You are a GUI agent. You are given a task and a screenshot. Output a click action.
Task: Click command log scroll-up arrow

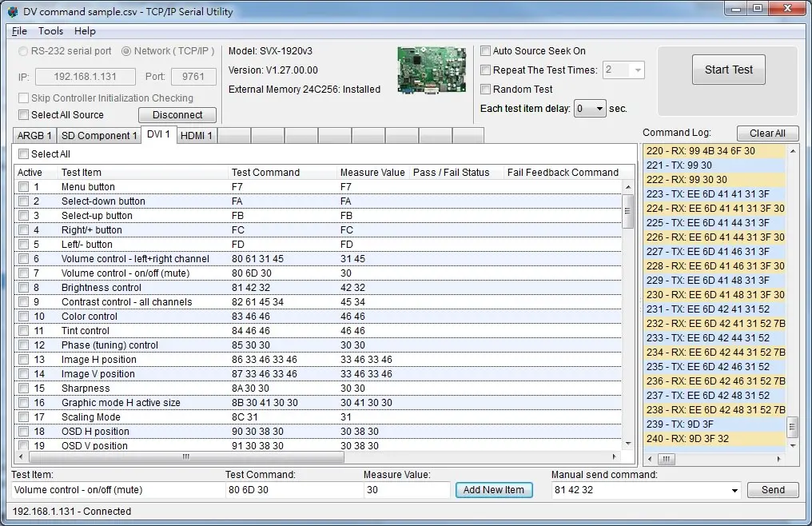[x=792, y=151]
